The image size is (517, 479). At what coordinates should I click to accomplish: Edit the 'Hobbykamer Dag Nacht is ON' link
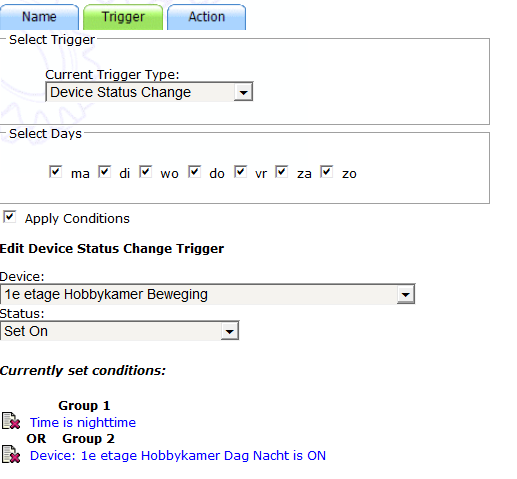tap(178, 455)
